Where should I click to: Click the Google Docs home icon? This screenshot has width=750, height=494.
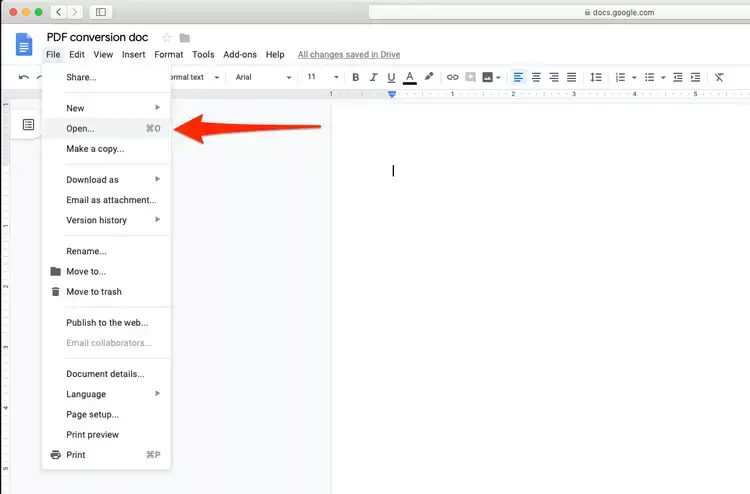pyautogui.click(x=24, y=44)
